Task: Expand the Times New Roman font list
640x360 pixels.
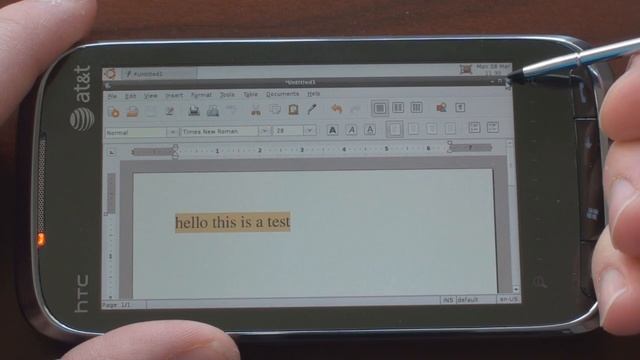Action: tap(264, 131)
